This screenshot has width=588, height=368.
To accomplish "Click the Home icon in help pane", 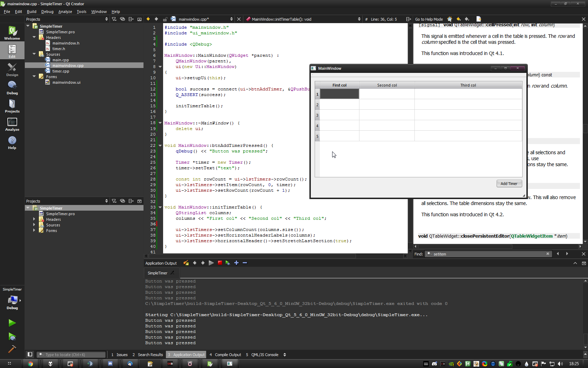I will (450, 19).
